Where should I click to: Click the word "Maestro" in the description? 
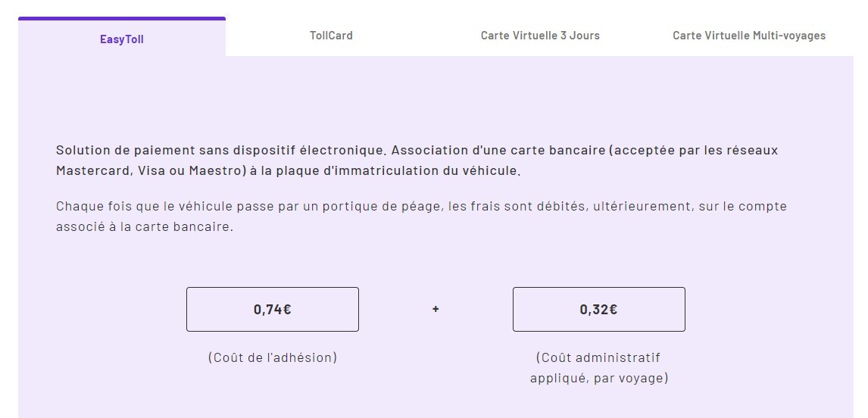(x=218, y=171)
